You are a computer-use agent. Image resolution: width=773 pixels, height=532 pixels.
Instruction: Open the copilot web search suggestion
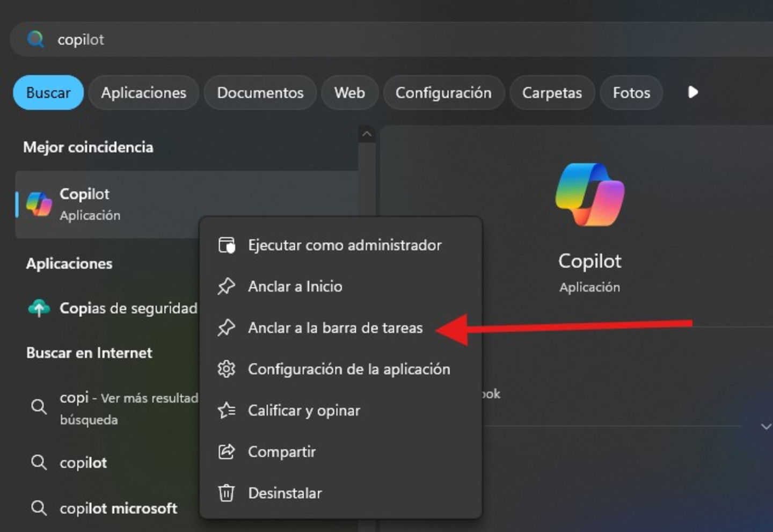(x=107, y=462)
